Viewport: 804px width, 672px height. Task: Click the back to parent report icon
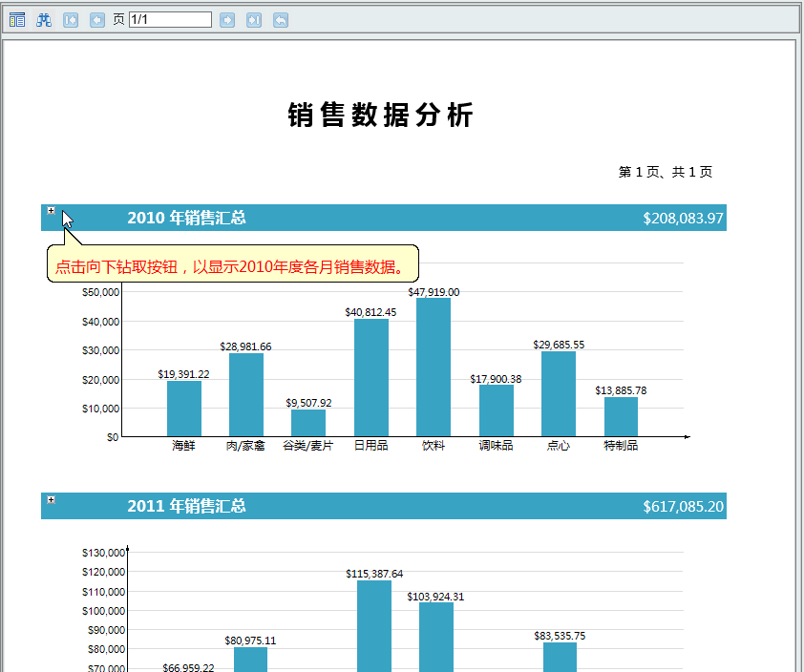point(281,20)
